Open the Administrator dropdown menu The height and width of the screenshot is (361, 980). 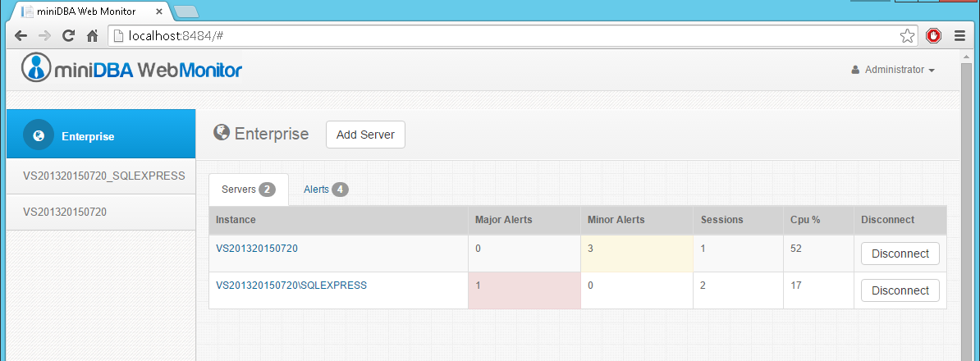[893, 70]
